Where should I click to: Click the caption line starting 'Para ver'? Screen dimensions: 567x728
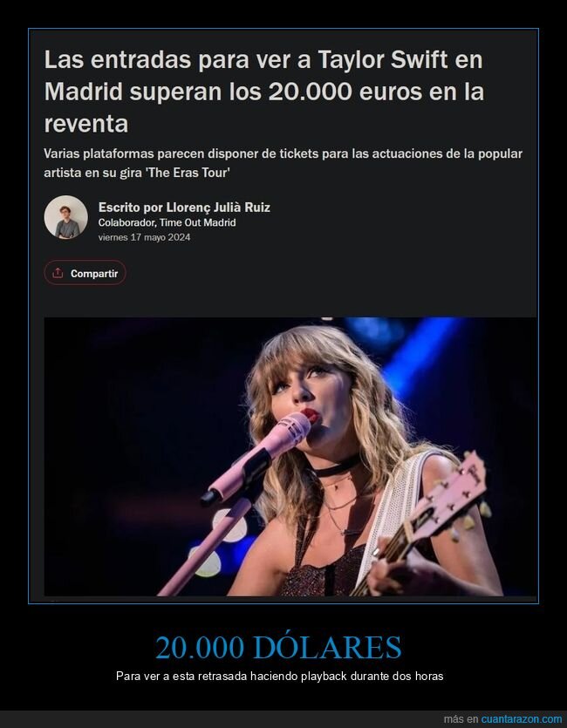point(279,676)
